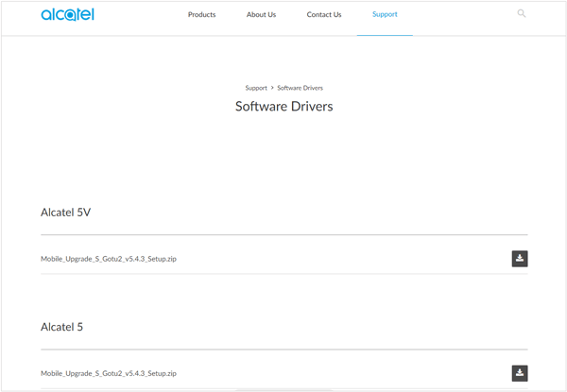Click the Alcatel 5 section file name
This screenshot has height=392, width=567.
pyautogui.click(x=109, y=373)
